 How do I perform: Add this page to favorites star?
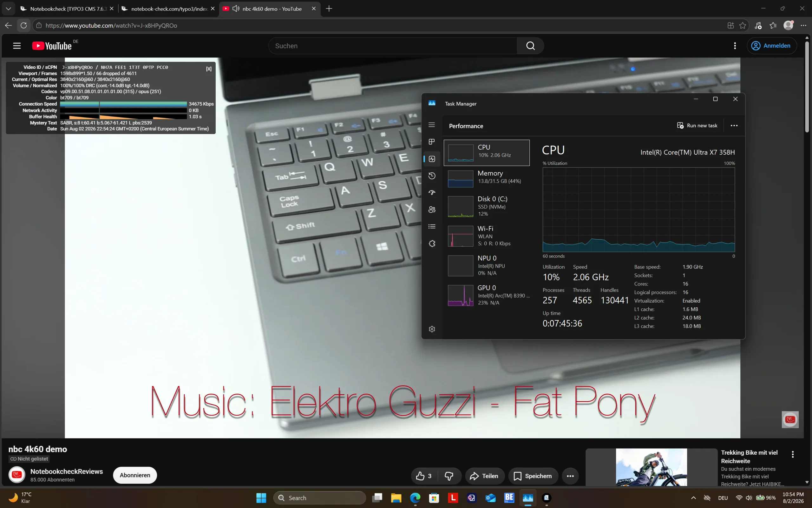click(x=743, y=25)
